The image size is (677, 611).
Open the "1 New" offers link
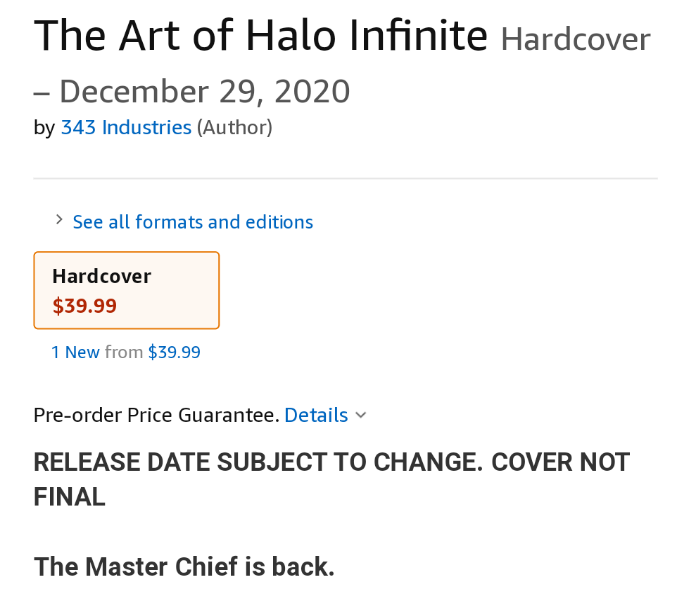click(76, 352)
